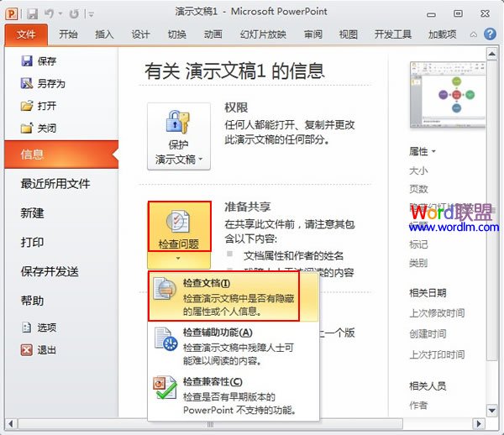This screenshot has width=504, height=435.
Task: Click the 选项 icon in sidebar
Action: tap(26, 328)
